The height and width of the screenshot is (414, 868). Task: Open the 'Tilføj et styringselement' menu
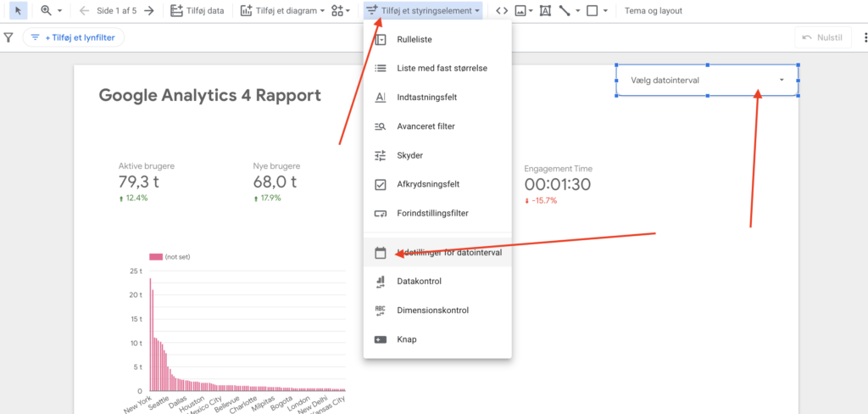tap(423, 10)
